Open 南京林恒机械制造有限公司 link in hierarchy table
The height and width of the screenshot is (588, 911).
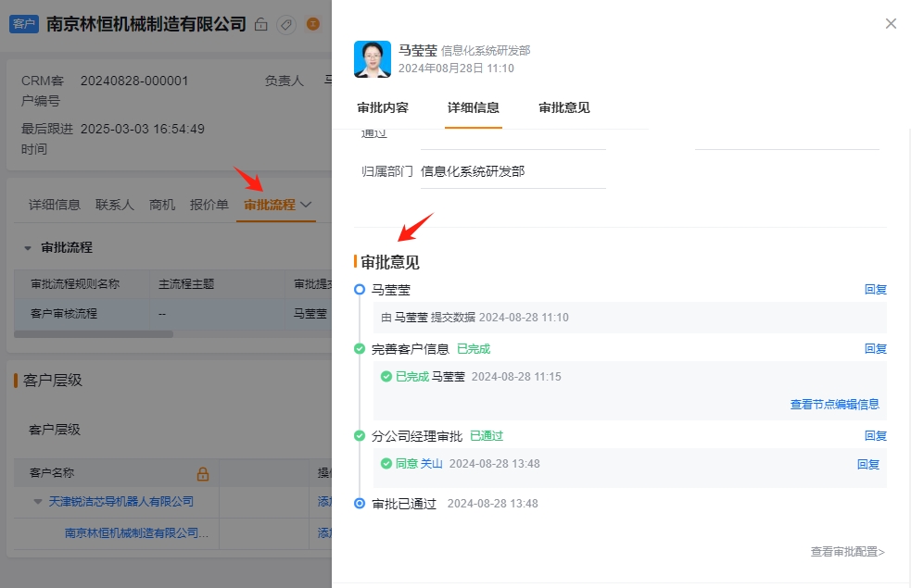(136, 532)
